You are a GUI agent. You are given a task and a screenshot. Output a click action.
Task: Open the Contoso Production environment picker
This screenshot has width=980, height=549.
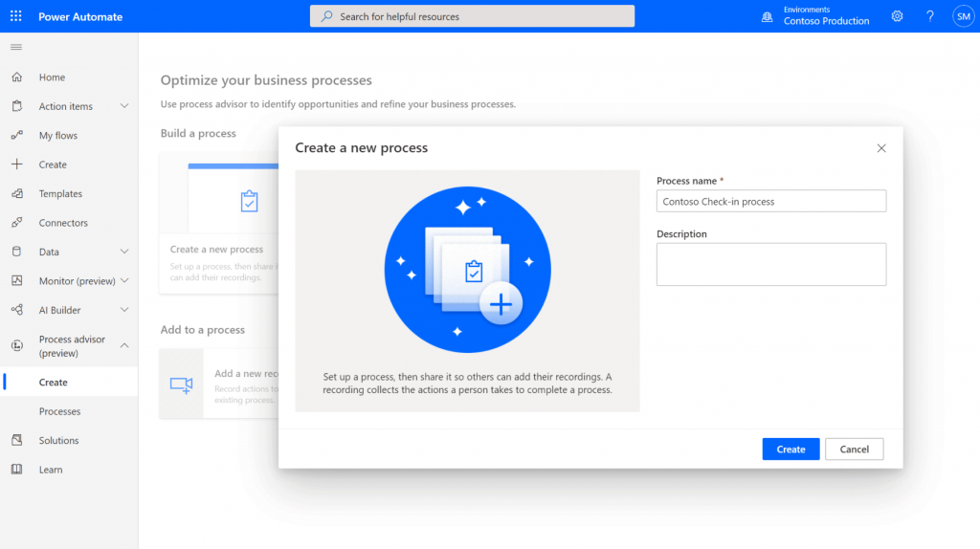click(826, 16)
